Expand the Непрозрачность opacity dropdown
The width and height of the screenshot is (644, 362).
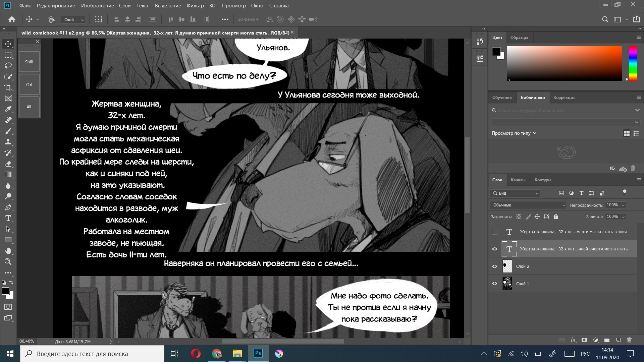[623, 205]
